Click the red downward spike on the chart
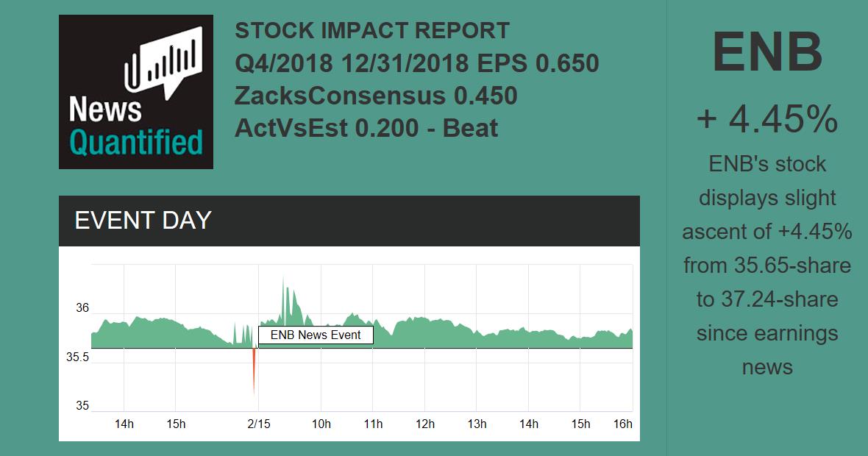Screen dimensions: 868x456 coord(254,371)
